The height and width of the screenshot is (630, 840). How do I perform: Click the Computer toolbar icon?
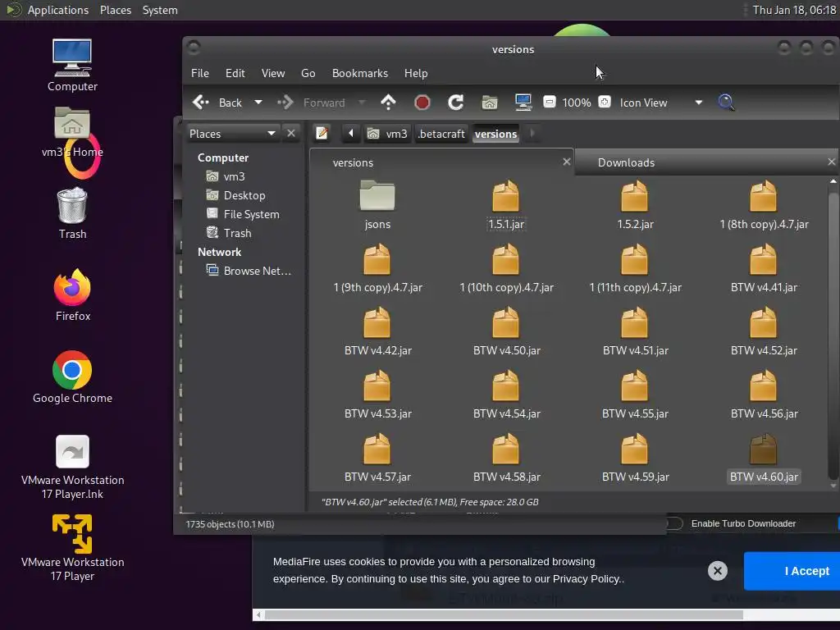click(x=523, y=103)
